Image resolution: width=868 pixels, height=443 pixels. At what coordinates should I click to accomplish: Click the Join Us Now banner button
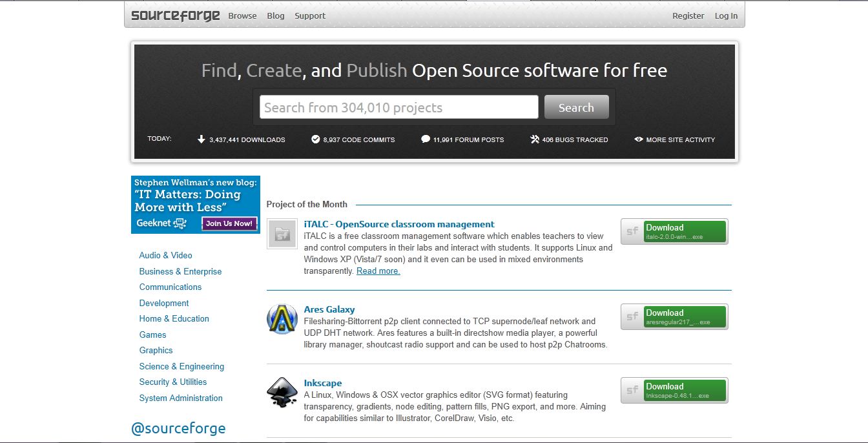pos(229,223)
